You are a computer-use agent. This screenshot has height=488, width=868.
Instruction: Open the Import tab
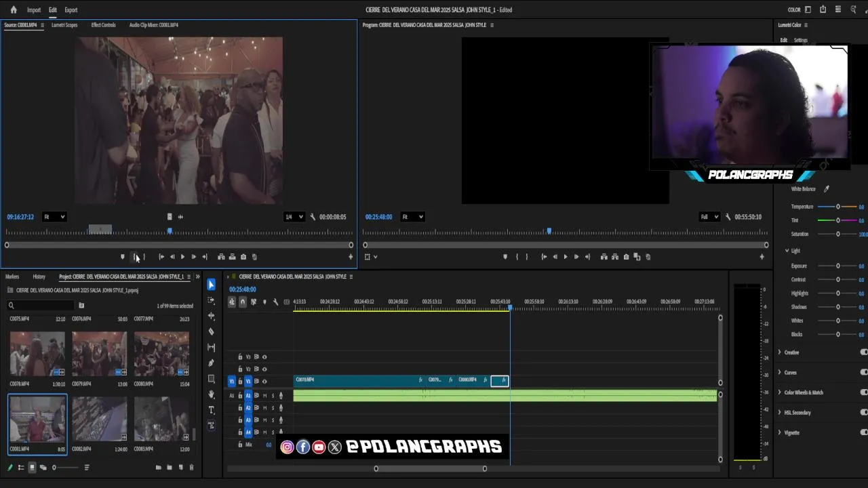tap(34, 10)
